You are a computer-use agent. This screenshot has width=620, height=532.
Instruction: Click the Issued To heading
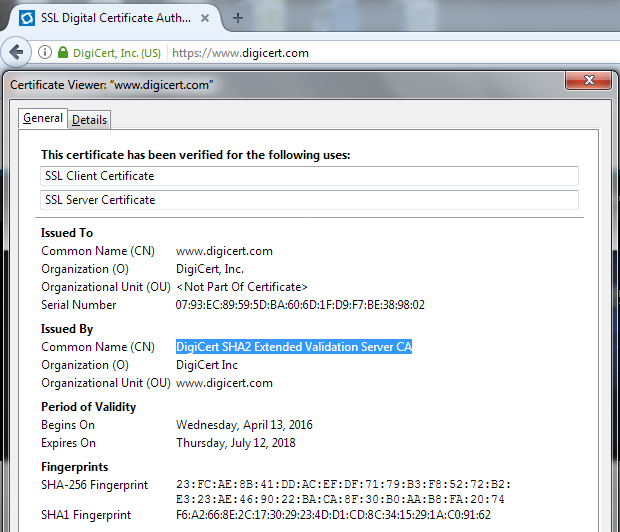67,233
